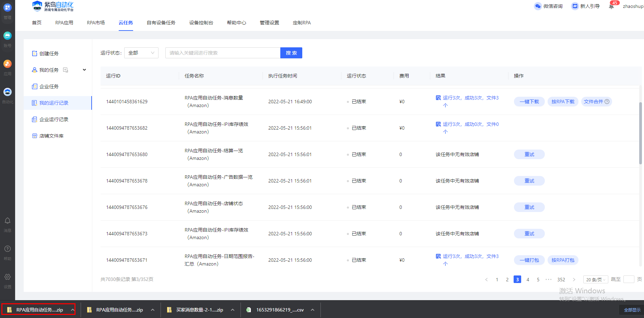
Task: Expand the 我的任务 chevron
Action: point(84,70)
